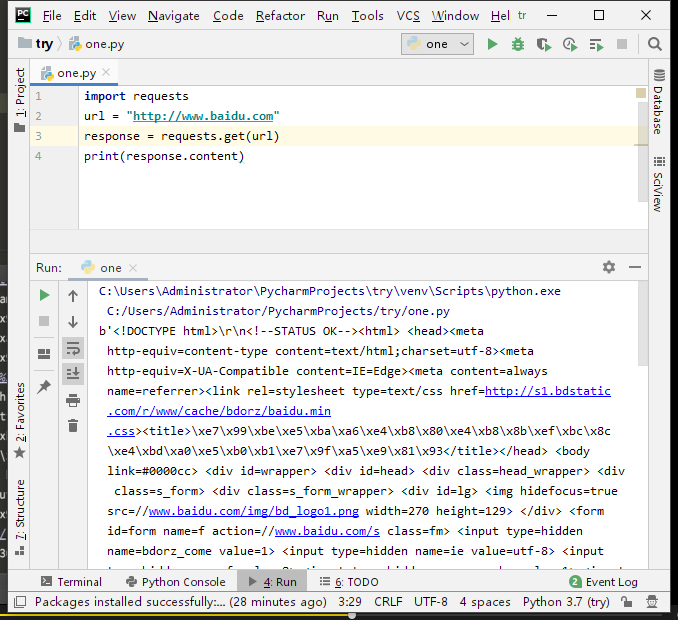Click the one.py breadcrumb
This screenshot has width=678, height=620.
click(97, 44)
